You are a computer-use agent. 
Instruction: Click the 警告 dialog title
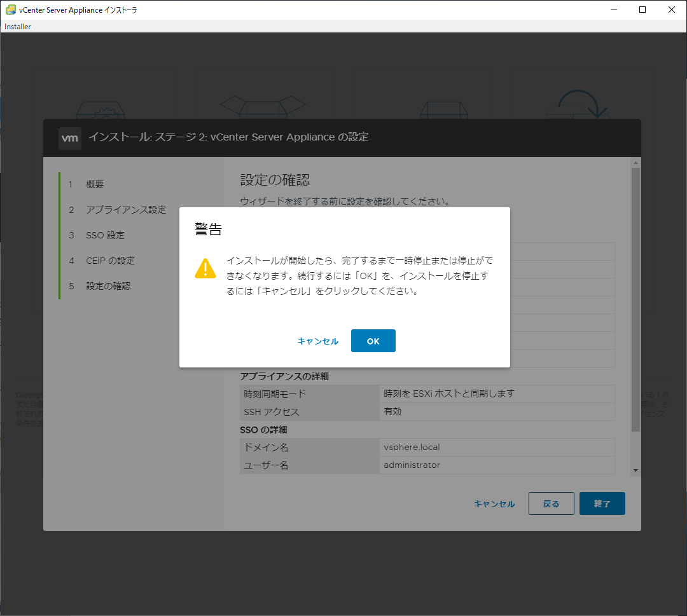208,229
